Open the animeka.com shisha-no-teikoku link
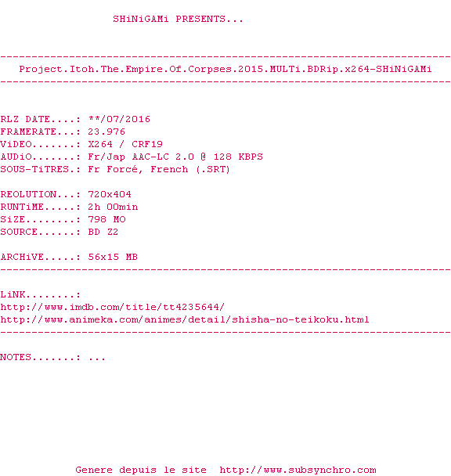Viewport: 451px width, 476px height. click(x=185, y=319)
